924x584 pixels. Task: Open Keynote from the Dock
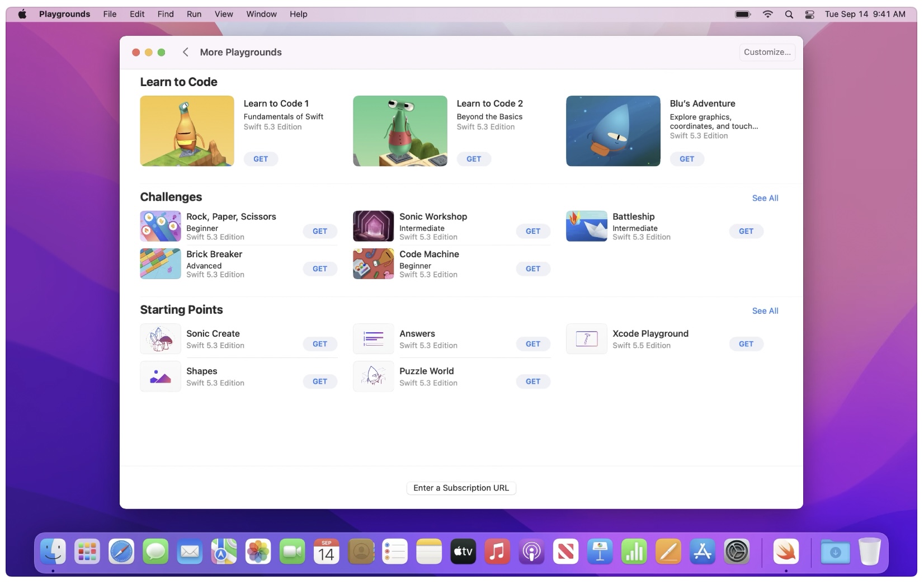pyautogui.click(x=600, y=552)
